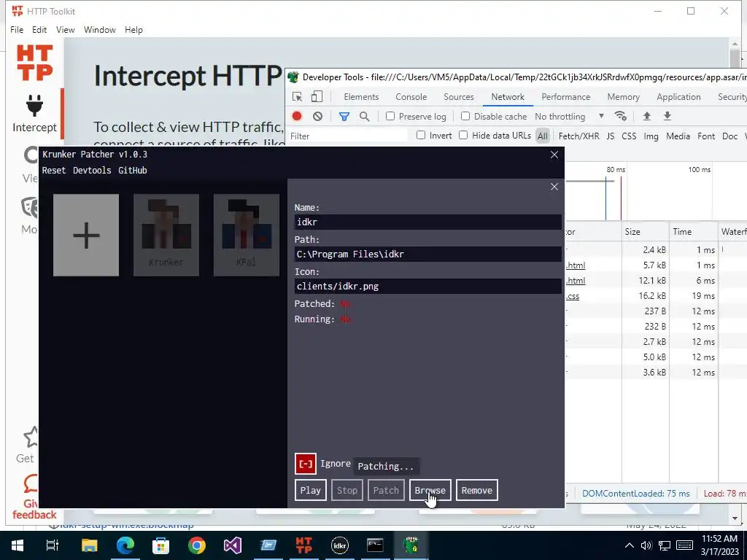Open GitHub from Krunker Patcher menu
The width and height of the screenshot is (747, 560).
[133, 171]
